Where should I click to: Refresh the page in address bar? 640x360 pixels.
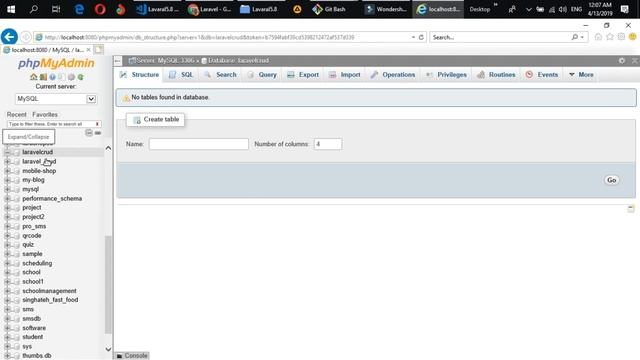click(421, 37)
